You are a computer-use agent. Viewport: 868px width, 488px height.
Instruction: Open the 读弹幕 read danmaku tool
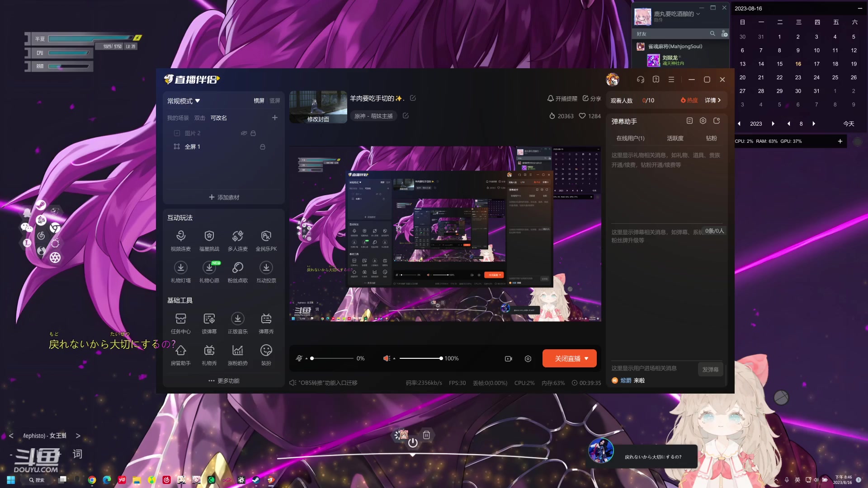(x=209, y=323)
